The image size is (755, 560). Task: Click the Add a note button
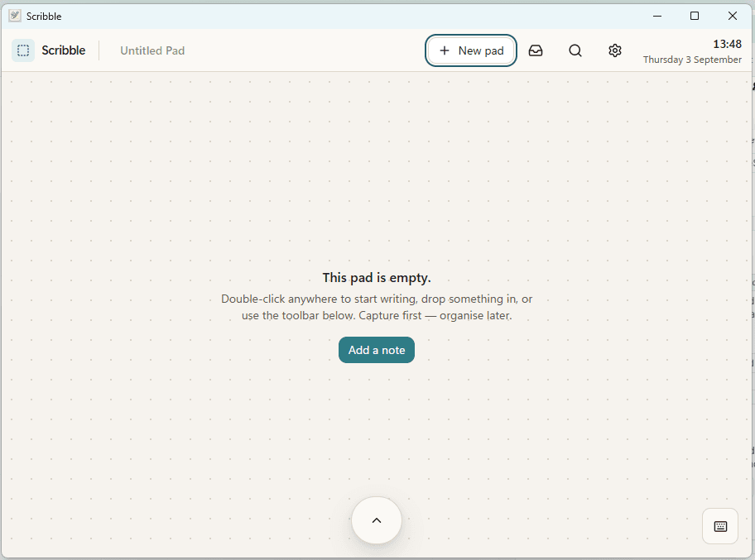point(377,350)
